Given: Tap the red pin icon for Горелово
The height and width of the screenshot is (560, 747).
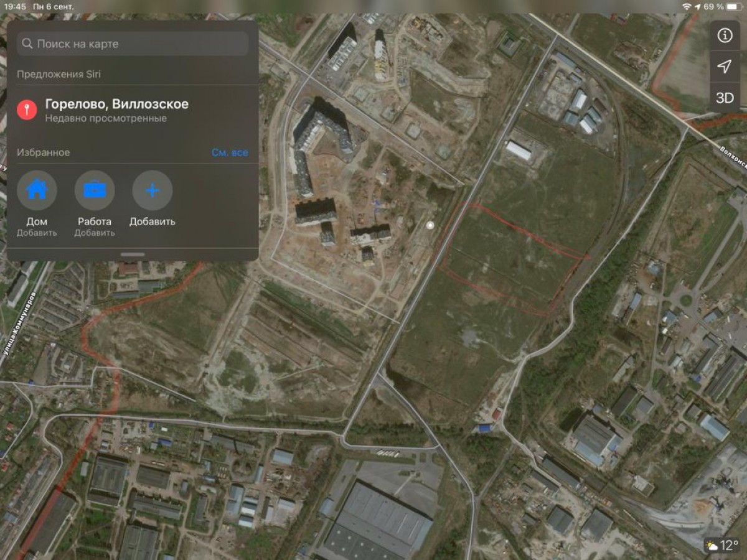Looking at the screenshot, I should click(x=27, y=110).
